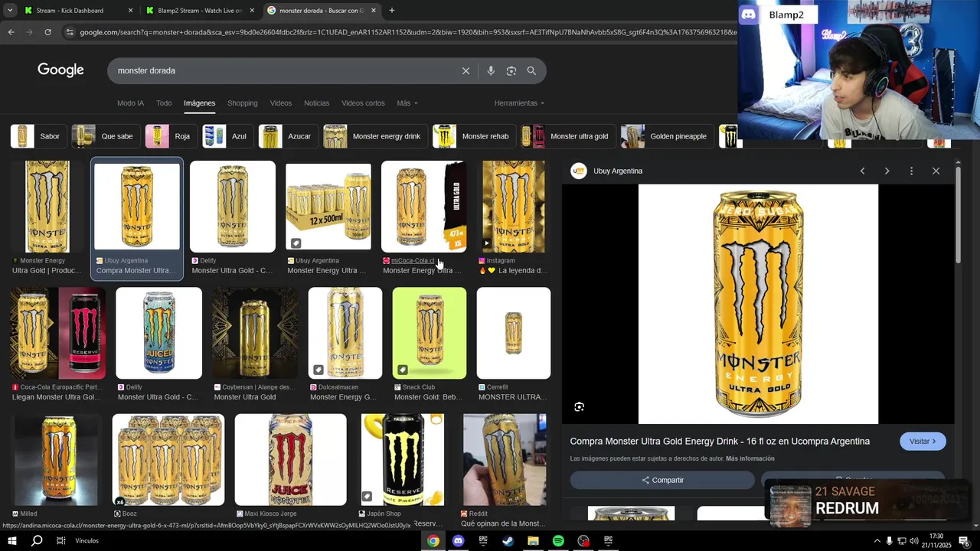
Task: Open Chrome from the taskbar
Action: (x=433, y=541)
